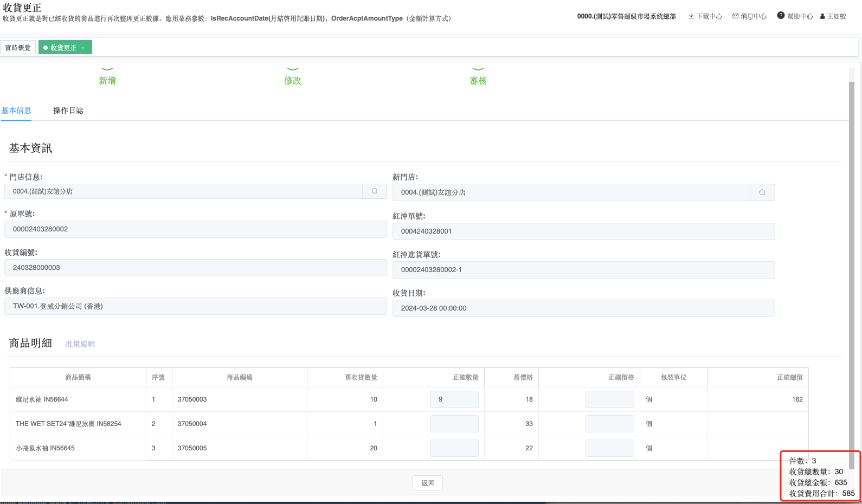
Task: Click the user avatar icon for 王如蛟
Action: click(x=822, y=17)
